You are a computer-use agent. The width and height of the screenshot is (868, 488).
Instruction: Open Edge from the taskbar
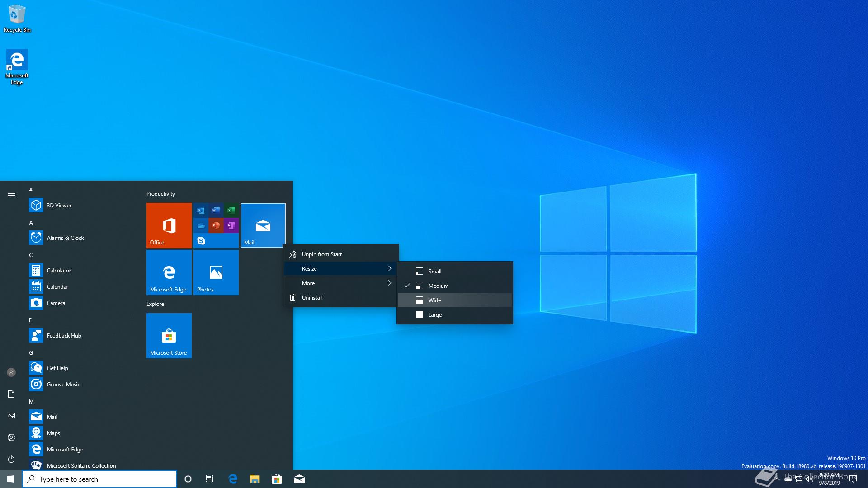point(233,479)
